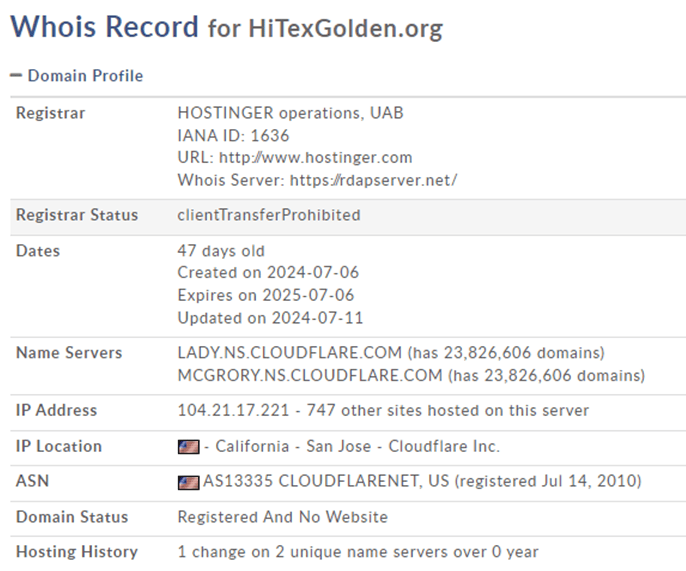Click the Whois Record heading

point(105,27)
